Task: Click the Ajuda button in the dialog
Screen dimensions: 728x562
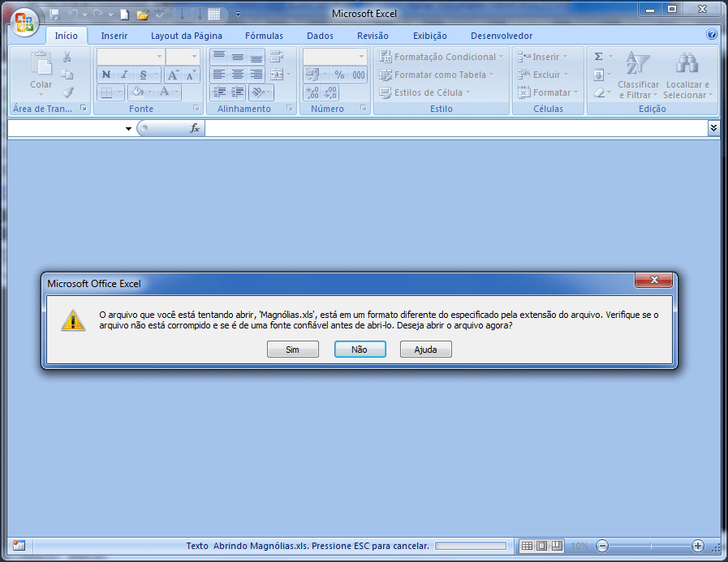Action: [425, 349]
